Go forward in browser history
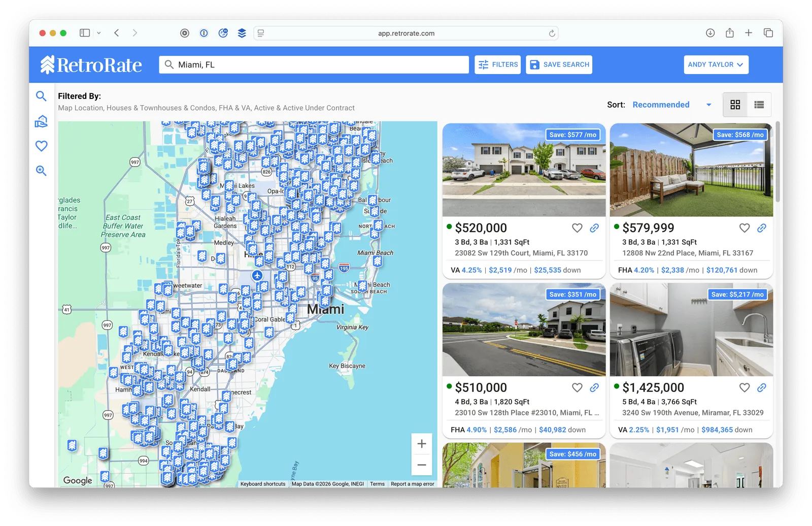 click(134, 33)
